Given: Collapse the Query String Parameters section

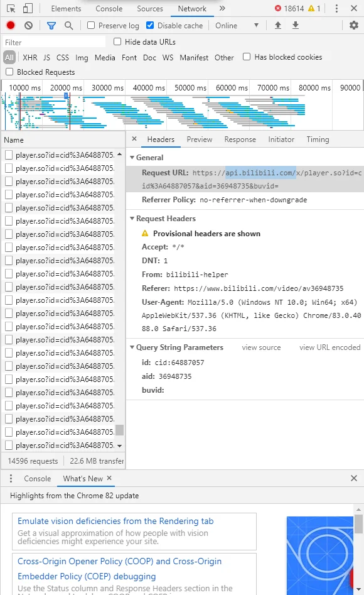Looking at the screenshot, I should click(x=132, y=347).
